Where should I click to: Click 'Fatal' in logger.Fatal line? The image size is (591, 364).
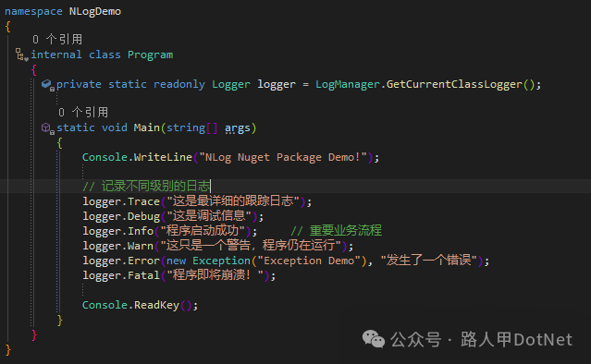(x=143, y=275)
